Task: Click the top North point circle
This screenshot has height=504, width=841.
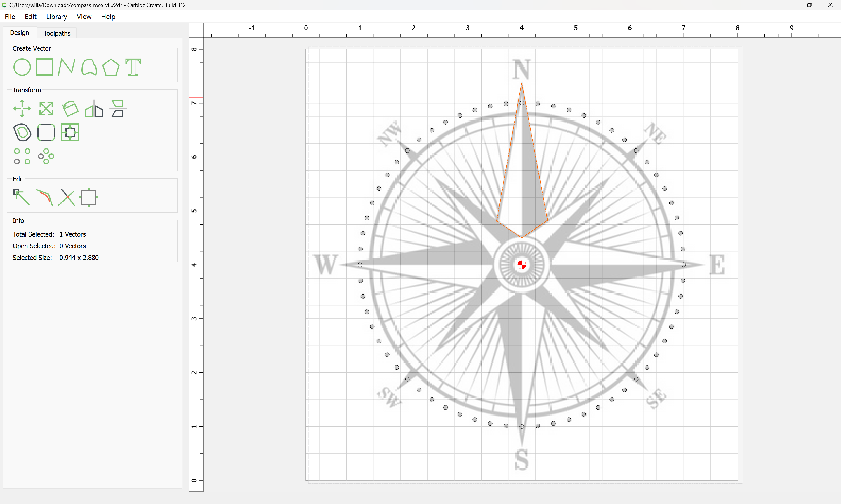Action: (522, 103)
